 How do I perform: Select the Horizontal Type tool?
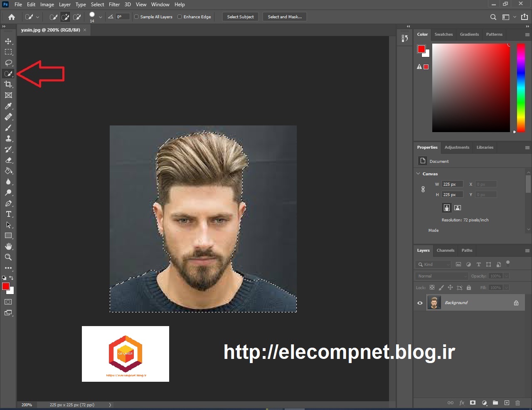tap(8, 214)
